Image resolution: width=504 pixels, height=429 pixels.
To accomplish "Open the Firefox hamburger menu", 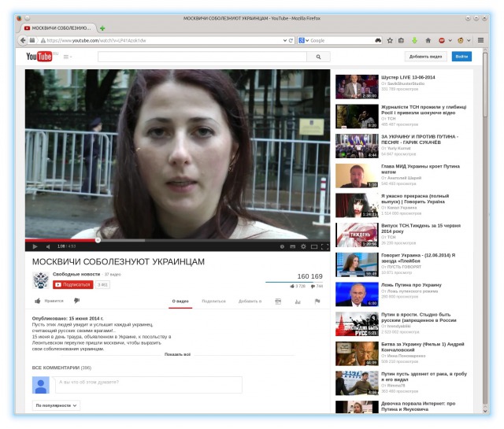I will 480,40.
